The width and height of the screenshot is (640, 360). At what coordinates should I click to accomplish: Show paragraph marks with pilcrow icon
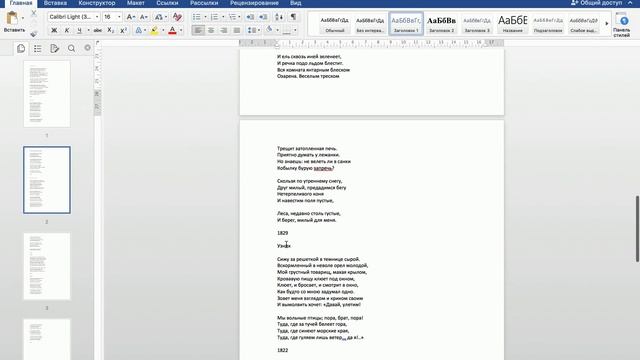(x=293, y=17)
